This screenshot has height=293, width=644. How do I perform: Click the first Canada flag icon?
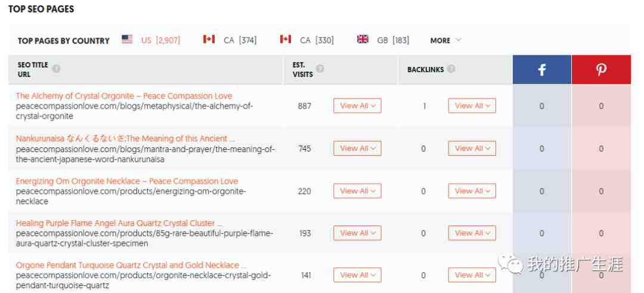click(209, 40)
